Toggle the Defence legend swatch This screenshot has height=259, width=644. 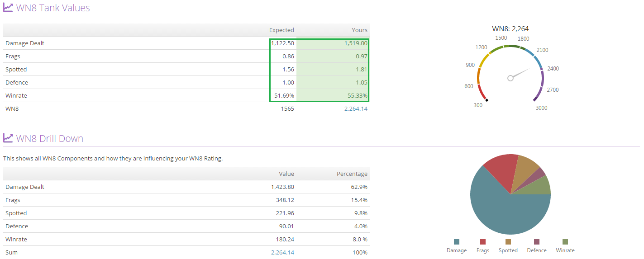pos(537,242)
